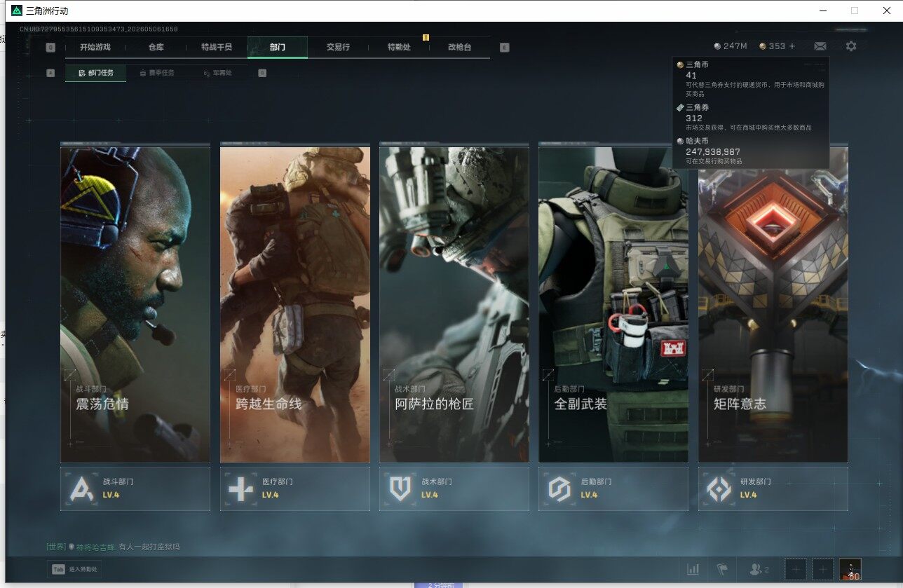
Task: Click the 三角券 ticket icon in the tooltip
Action: (680, 108)
